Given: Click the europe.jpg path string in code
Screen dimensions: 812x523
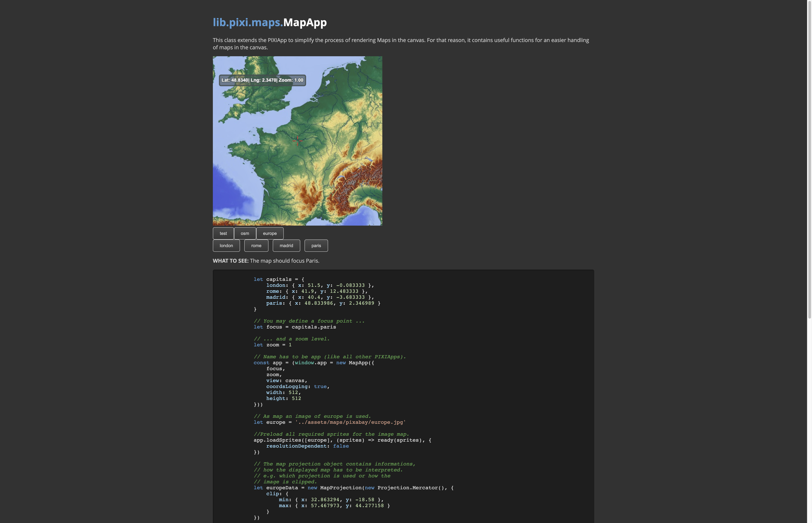Looking at the screenshot, I should pos(350,422).
